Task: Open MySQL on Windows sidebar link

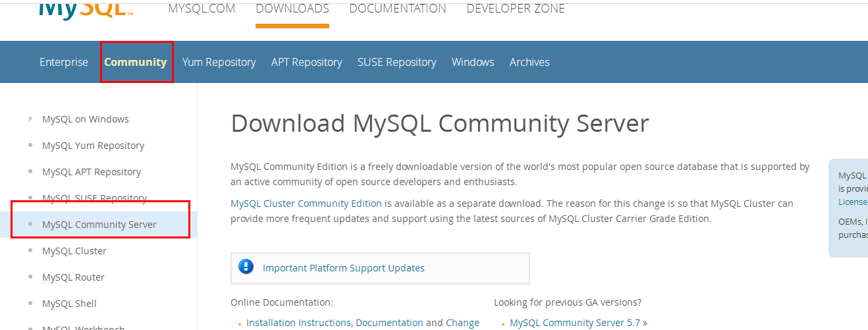Action: (86, 119)
